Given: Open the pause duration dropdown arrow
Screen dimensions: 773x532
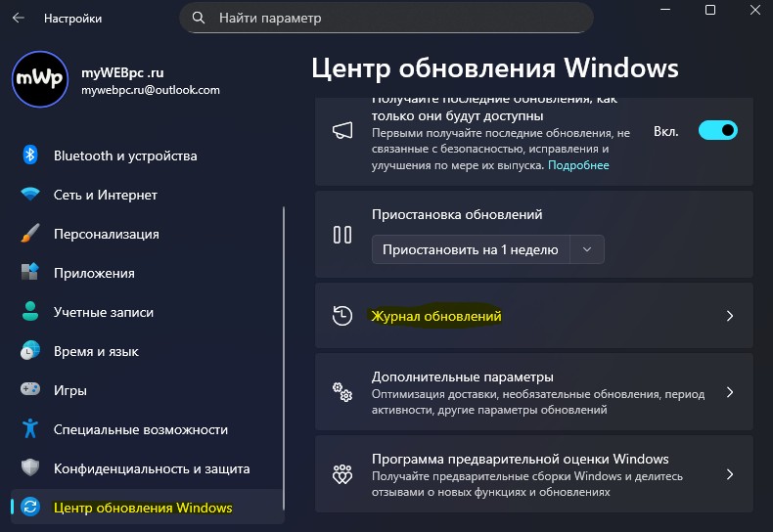Looking at the screenshot, I should (x=587, y=249).
